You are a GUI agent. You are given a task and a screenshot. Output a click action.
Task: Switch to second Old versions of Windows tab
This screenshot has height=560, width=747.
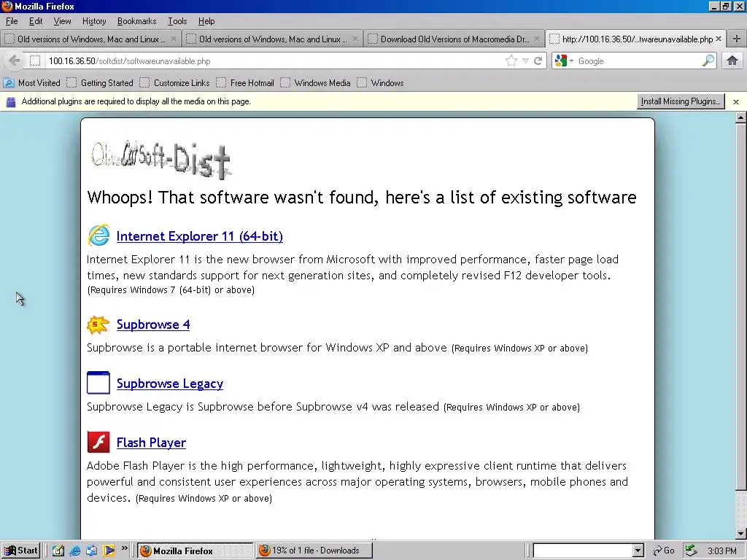[x=272, y=39]
